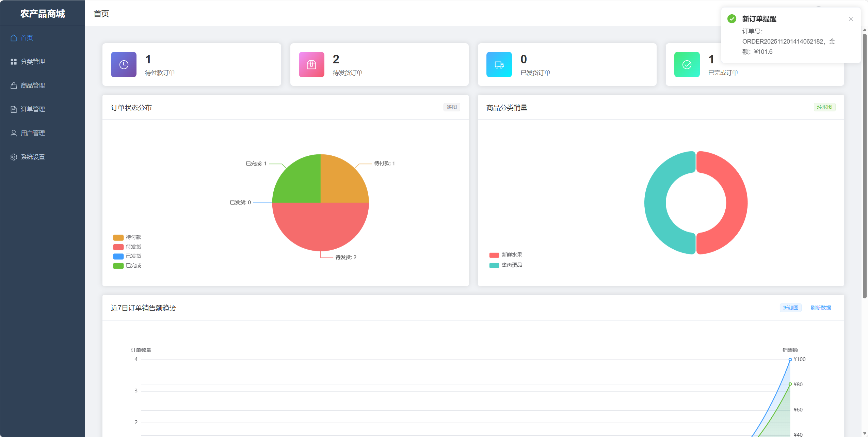
Task: Click the 用户管理 person icon
Action: [14, 133]
